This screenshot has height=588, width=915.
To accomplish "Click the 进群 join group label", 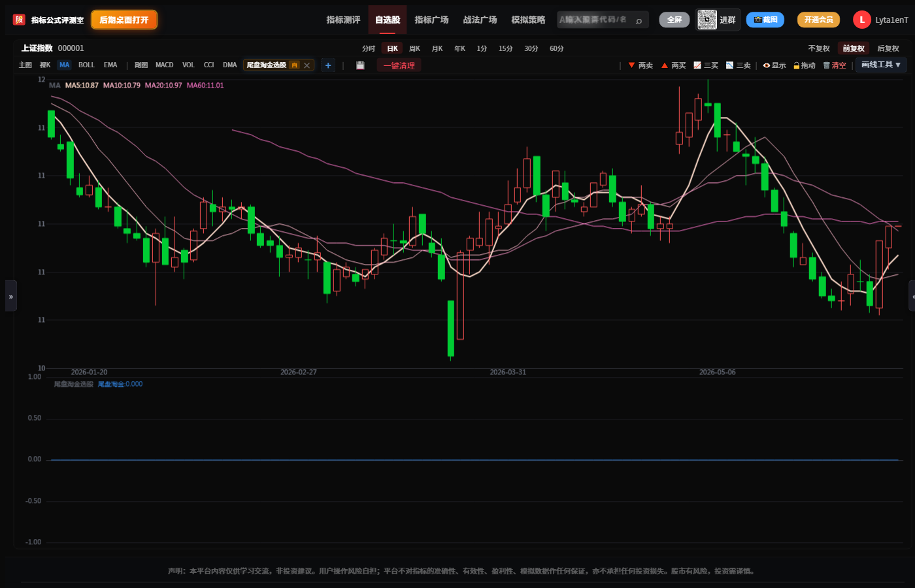I will 727,20.
